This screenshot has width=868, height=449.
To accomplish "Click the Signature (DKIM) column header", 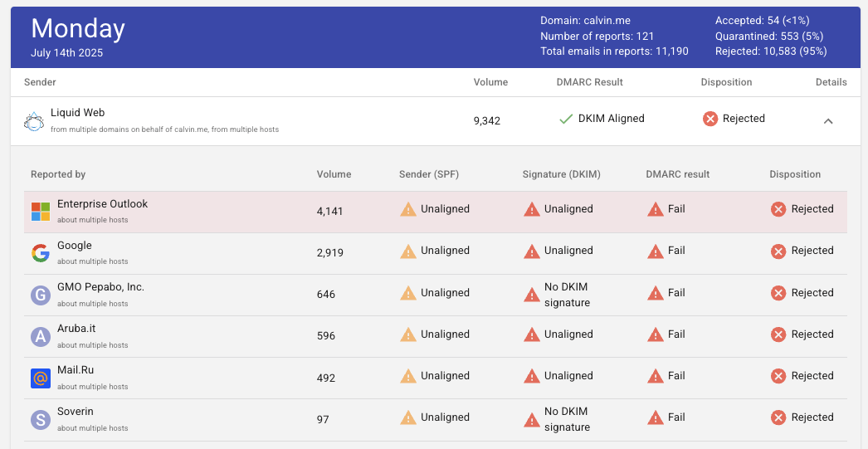I will click(x=561, y=174).
